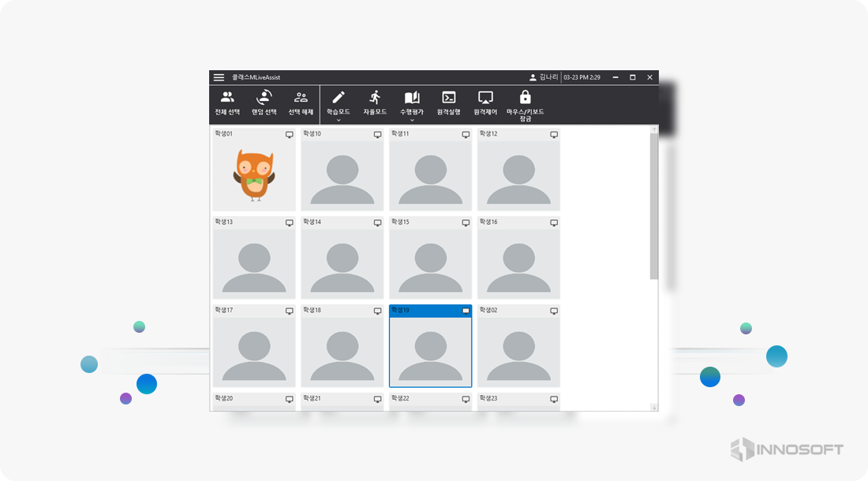Select the 학생11 avatar thumbnail
Viewport: 868px width, 481px height.
431,175
